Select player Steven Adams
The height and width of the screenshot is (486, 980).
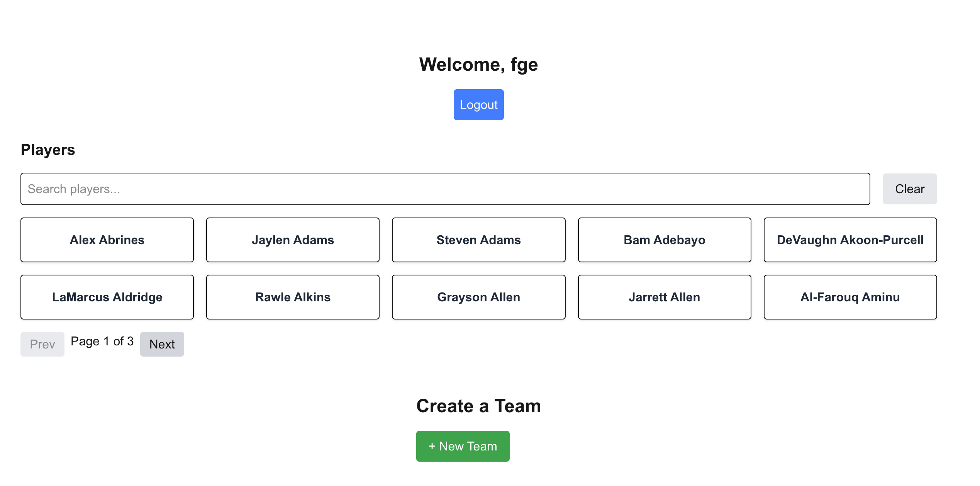(x=478, y=240)
